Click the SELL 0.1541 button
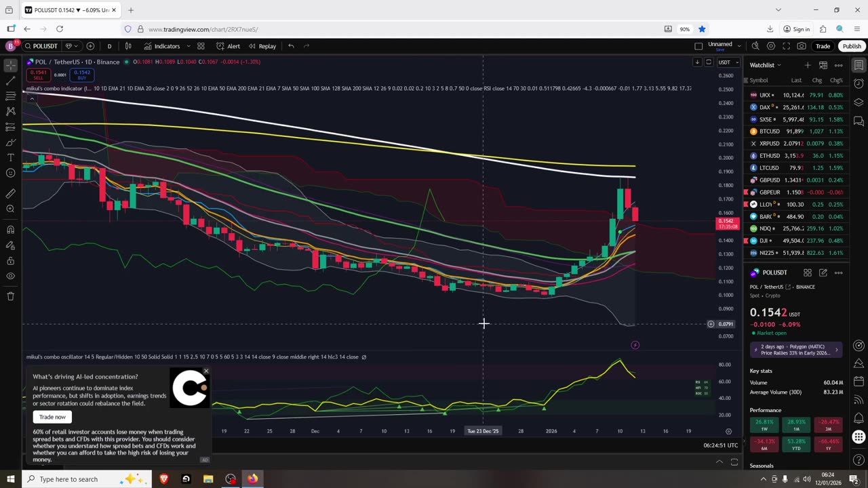Viewport: 868px width, 488px height. coord(39,75)
